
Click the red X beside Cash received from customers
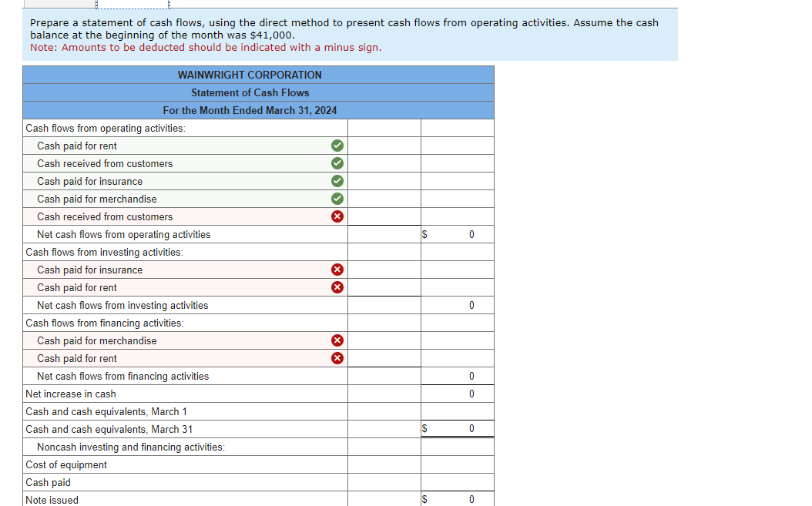337,216
